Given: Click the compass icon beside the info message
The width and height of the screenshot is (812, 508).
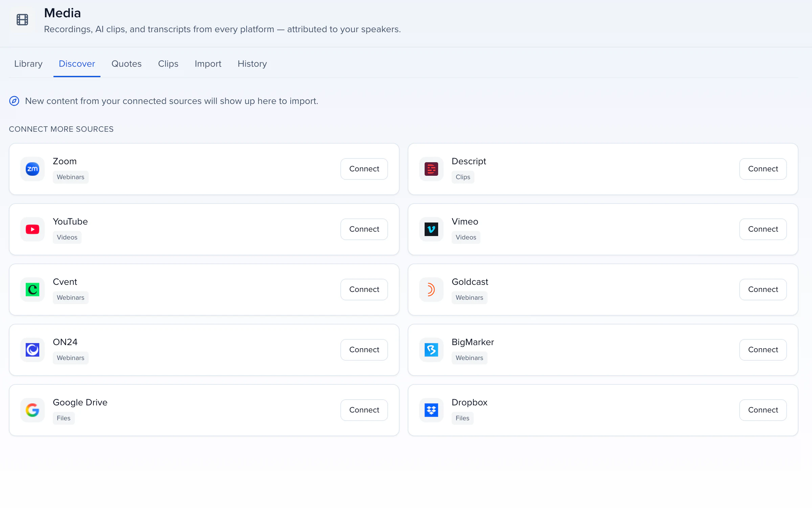Looking at the screenshot, I should 14,101.
